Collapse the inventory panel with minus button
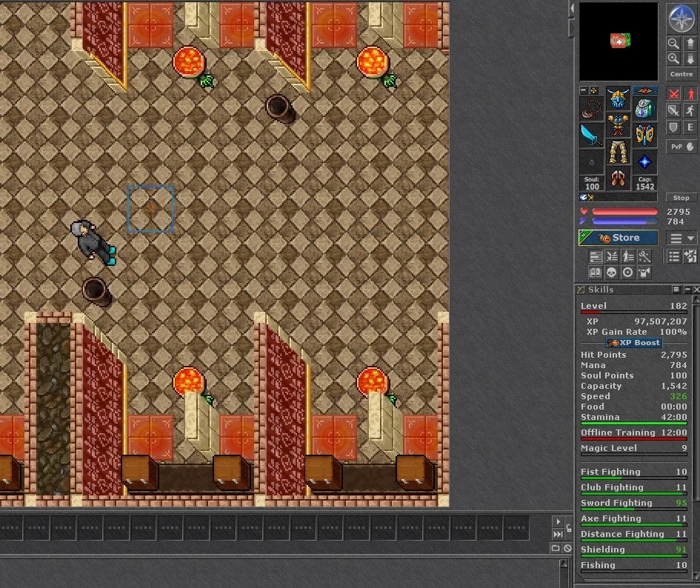This screenshot has height=588, width=700. coord(583,90)
